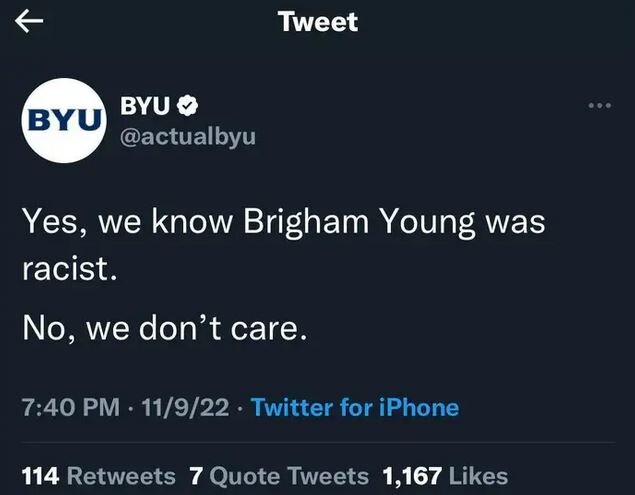Image resolution: width=635 pixels, height=495 pixels.
Task: Click the number 7 before Quote Tweets
Action: pos(196,476)
